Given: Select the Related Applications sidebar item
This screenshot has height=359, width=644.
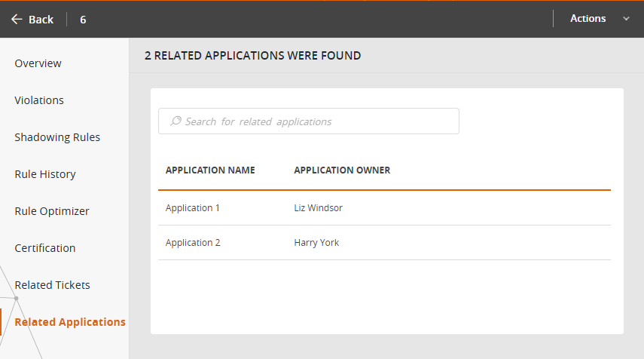Looking at the screenshot, I should pyautogui.click(x=70, y=322).
